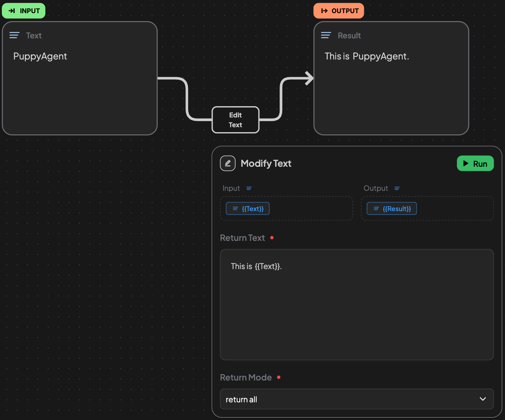The image size is (505, 420).
Task: Click the small blue icon next to Output label
Action: pyautogui.click(x=397, y=189)
